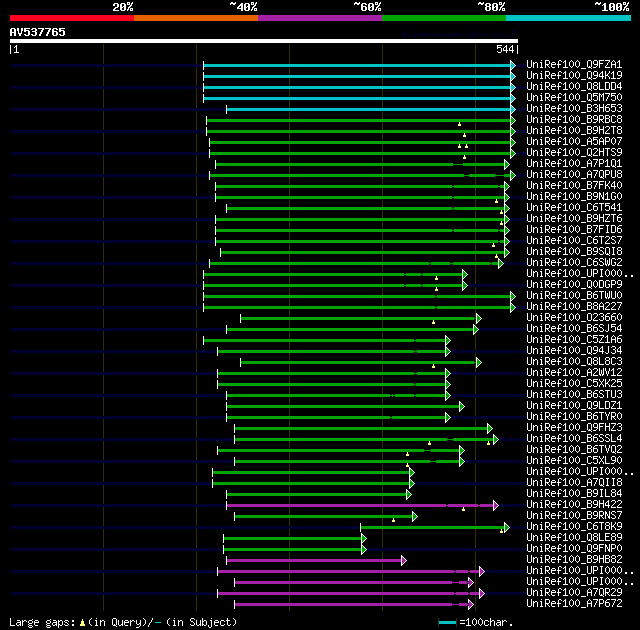Screen dimensions: 640x630
Task: Select the UniRef100_Q9FHZ3 label
Action: (574, 428)
